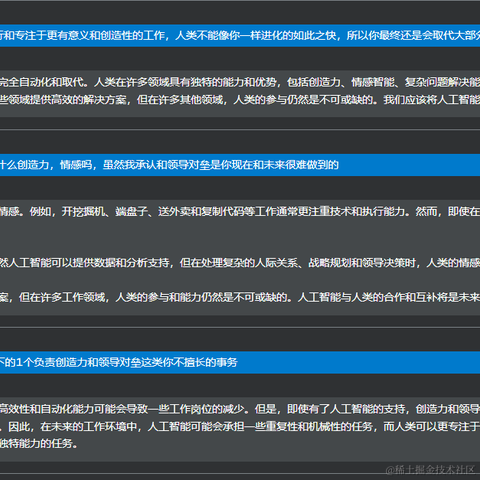Click the reply line 独特能力的任务。

click(39, 444)
